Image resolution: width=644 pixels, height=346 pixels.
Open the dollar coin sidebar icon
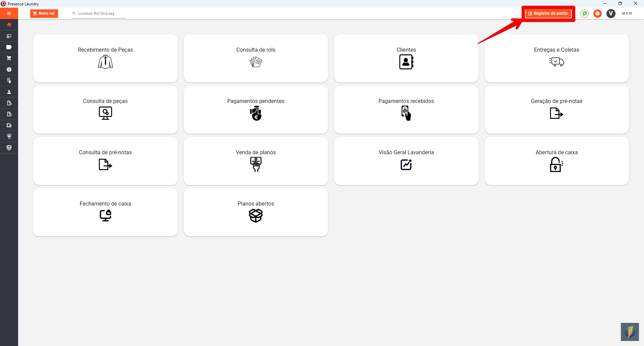tap(9, 69)
